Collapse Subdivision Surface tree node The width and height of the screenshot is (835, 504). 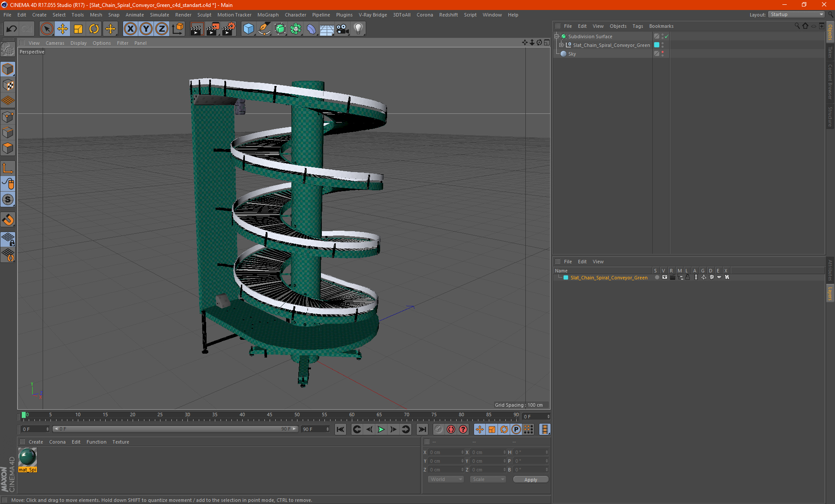click(556, 36)
